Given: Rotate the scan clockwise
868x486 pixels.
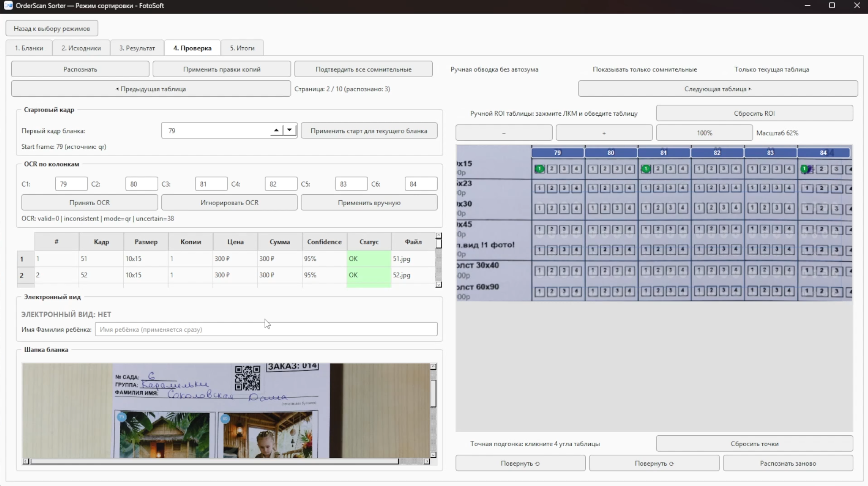Looking at the screenshot, I should pos(654,463).
